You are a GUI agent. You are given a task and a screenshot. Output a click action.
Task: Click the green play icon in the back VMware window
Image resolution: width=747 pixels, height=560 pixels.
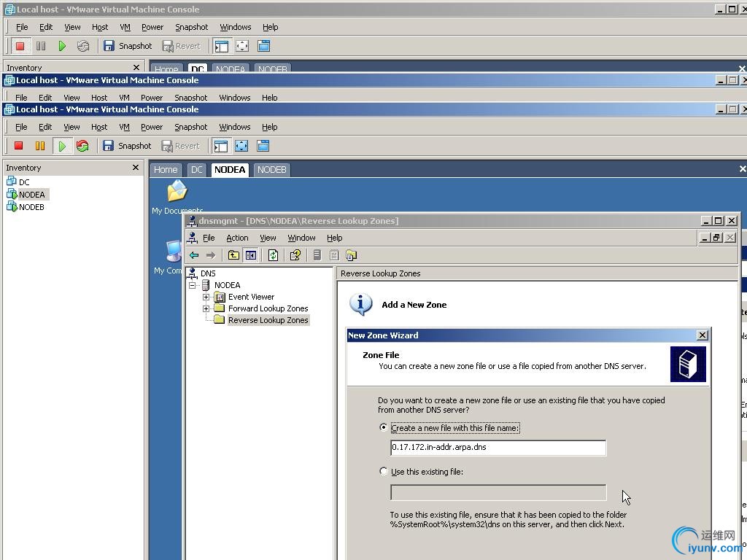(x=62, y=46)
